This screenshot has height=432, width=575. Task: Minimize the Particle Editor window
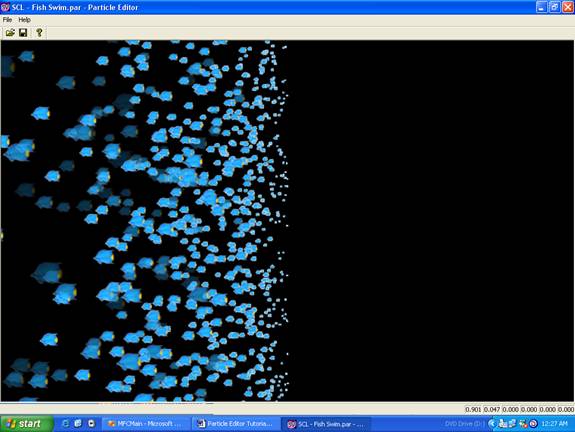pyautogui.click(x=542, y=7)
